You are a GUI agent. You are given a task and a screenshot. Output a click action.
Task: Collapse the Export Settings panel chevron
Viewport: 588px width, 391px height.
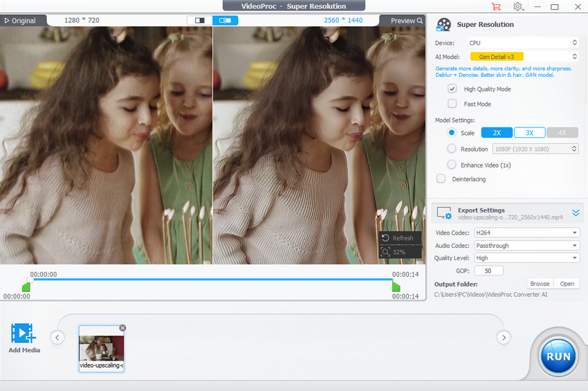[576, 213]
